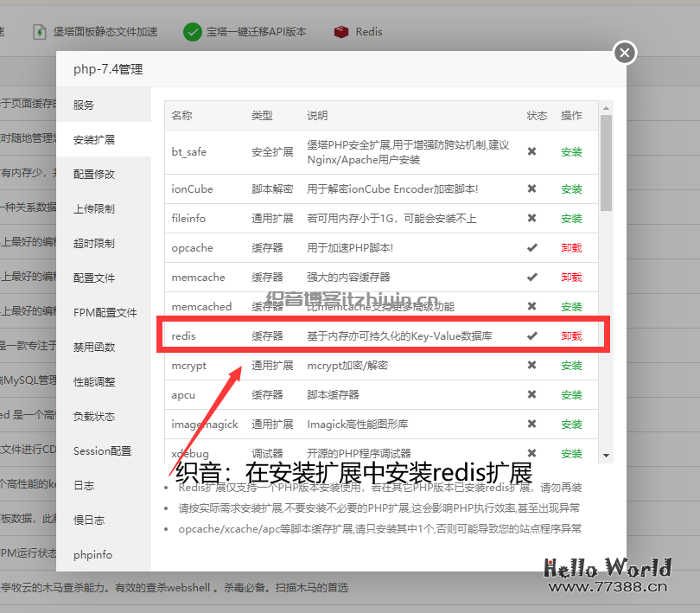Click the cross status icon for ionCube
Image resolution: width=700 pixels, height=613 pixels.
coord(531,188)
